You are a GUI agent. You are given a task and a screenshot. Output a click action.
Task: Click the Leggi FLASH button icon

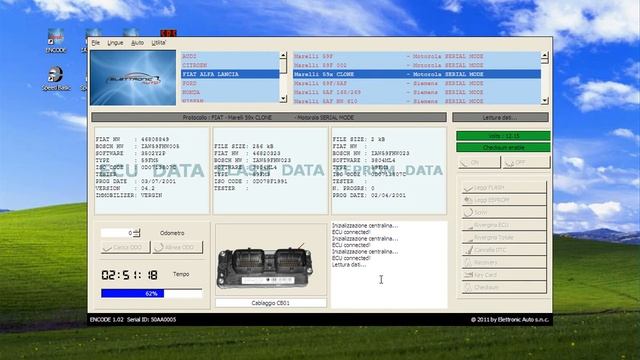[468, 188]
